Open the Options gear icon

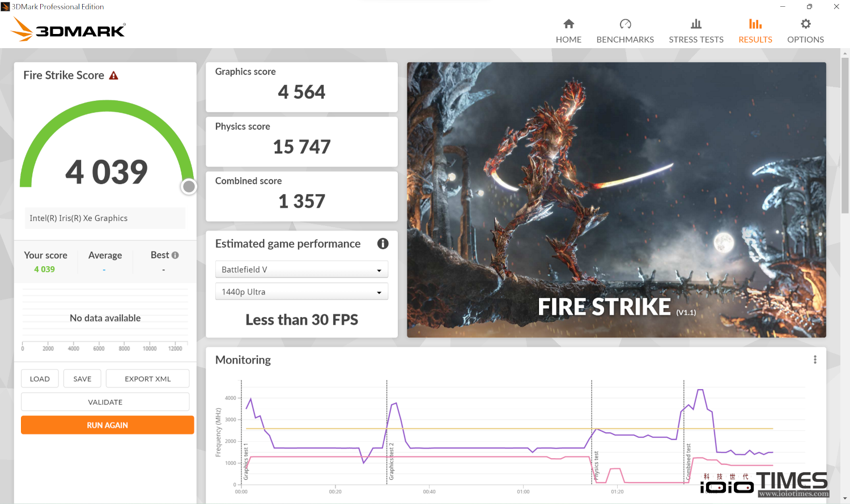(x=805, y=24)
